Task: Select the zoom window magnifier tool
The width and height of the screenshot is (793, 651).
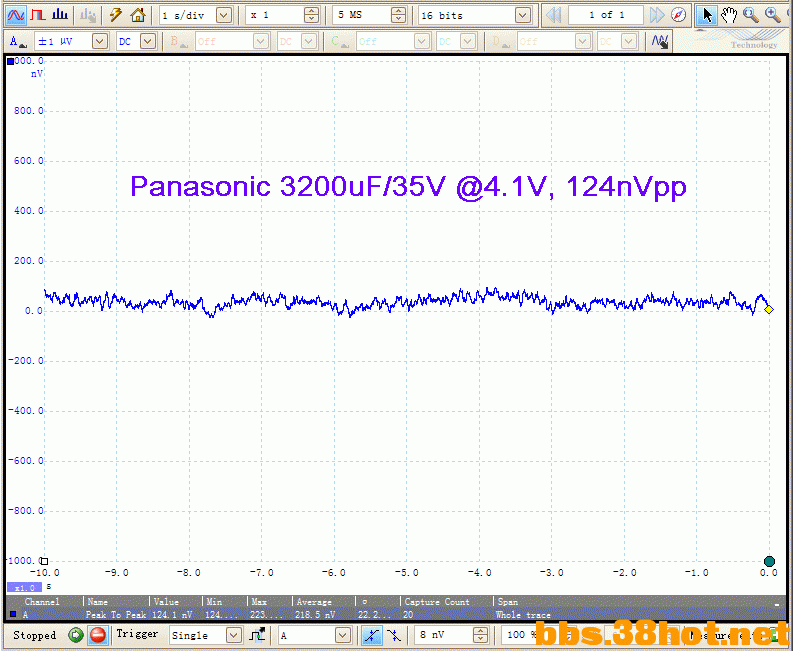Action: pos(751,15)
